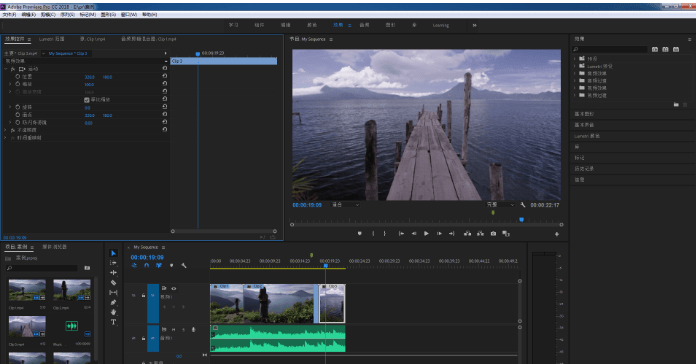Viewport: 696px width, 364px height.
Task: Show overflow workspaces chevron
Action: [475, 25]
